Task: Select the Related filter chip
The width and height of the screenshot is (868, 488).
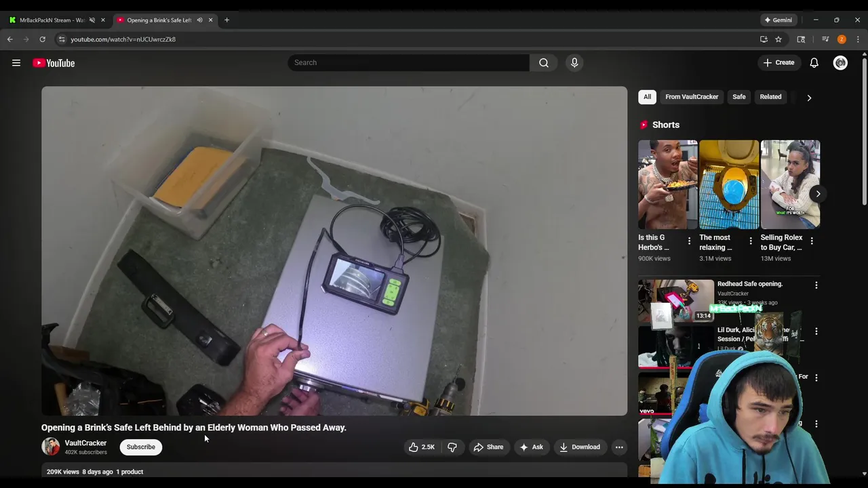Action: [x=770, y=97]
